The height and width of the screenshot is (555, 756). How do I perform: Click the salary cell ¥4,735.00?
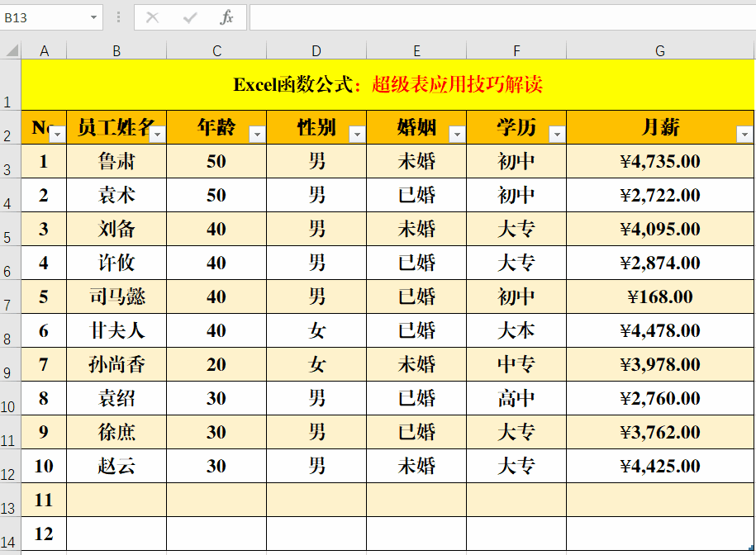pos(660,161)
